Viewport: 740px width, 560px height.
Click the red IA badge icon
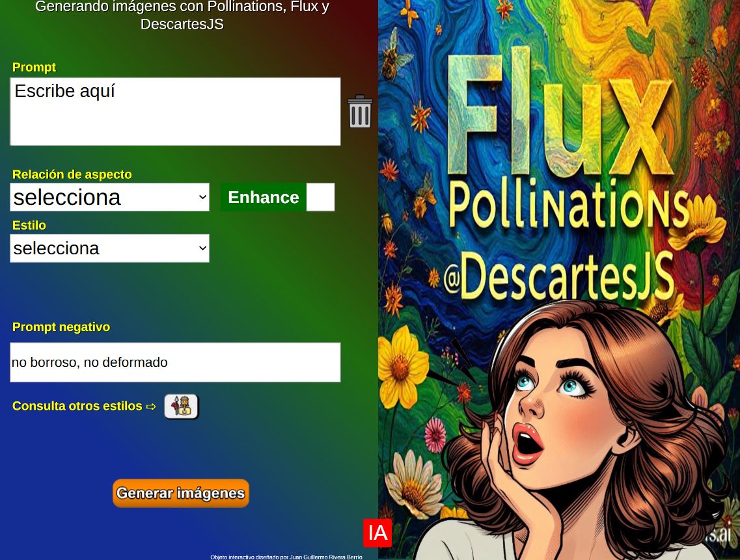click(x=377, y=533)
